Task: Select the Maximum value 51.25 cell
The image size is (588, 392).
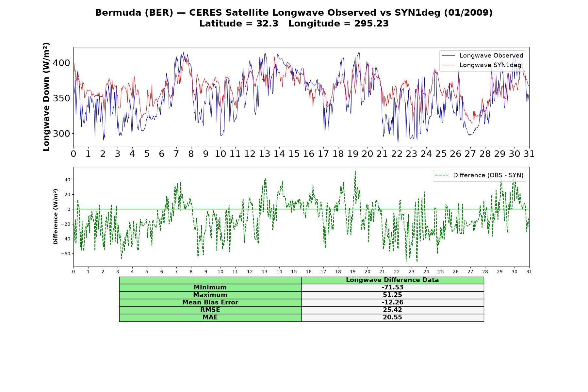Action: [393, 295]
